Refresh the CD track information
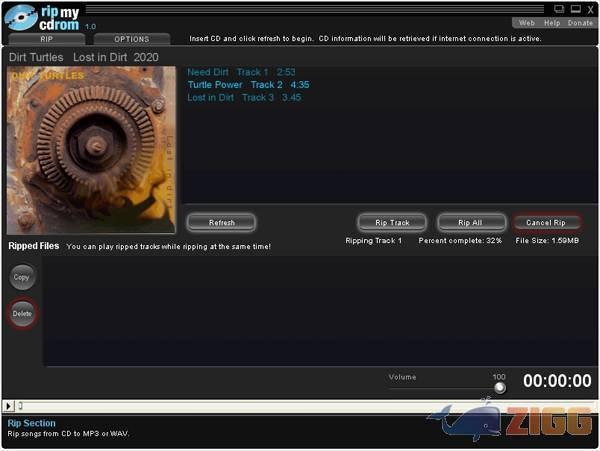The width and height of the screenshot is (600, 451). 221,223
